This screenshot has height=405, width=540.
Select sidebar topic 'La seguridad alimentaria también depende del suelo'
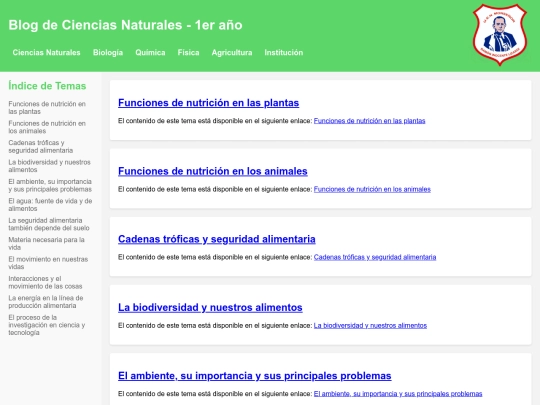[x=49, y=224]
